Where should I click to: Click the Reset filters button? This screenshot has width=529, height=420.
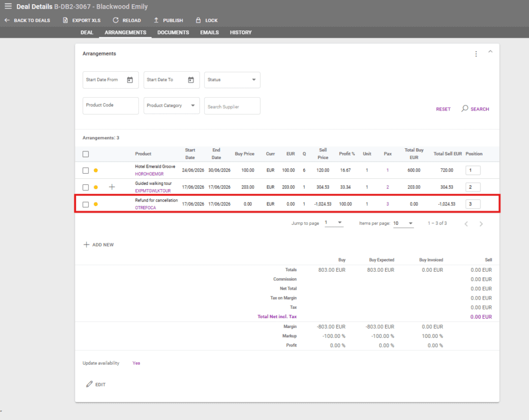[443, 109]
